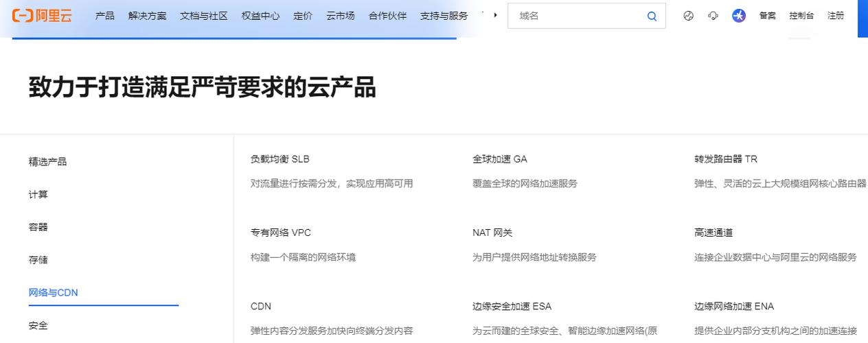868x343 pixels.
Task: Click the 备案 link
Action: pos(768,16)
